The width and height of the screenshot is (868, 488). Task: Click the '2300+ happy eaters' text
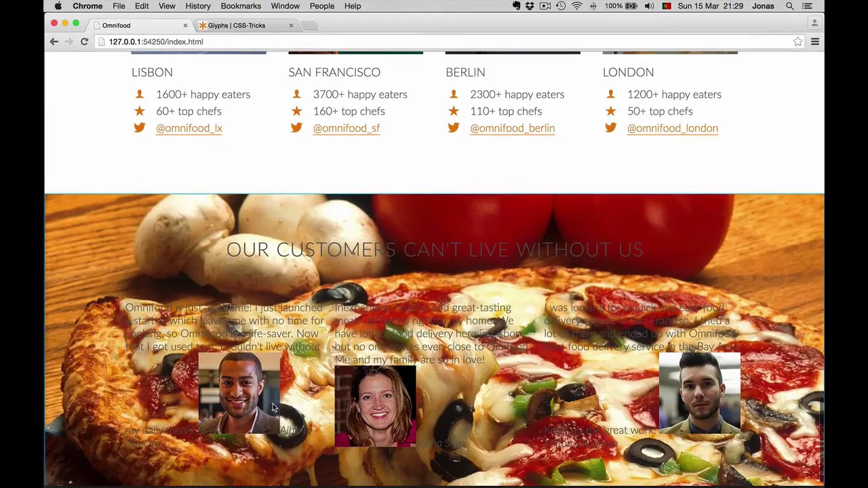pos(517,94)
